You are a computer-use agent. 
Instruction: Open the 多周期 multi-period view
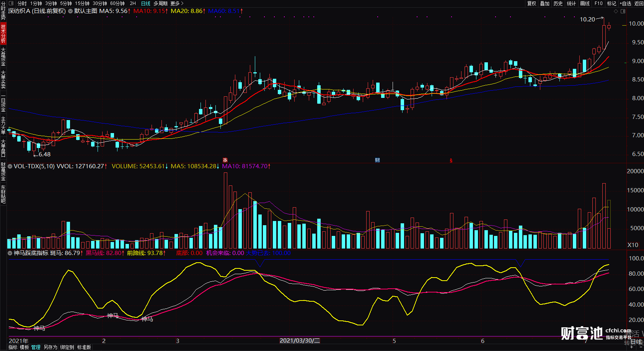[x=161, y=3]
